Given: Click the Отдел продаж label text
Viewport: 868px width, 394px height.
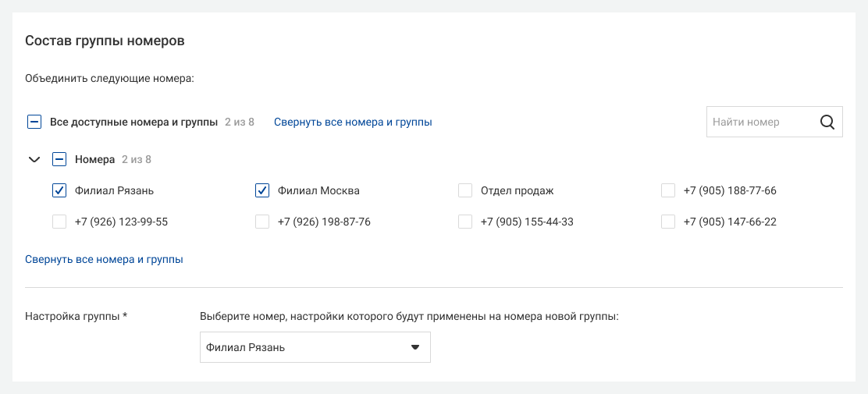Looking at the screenshot, I should (517, 190).
